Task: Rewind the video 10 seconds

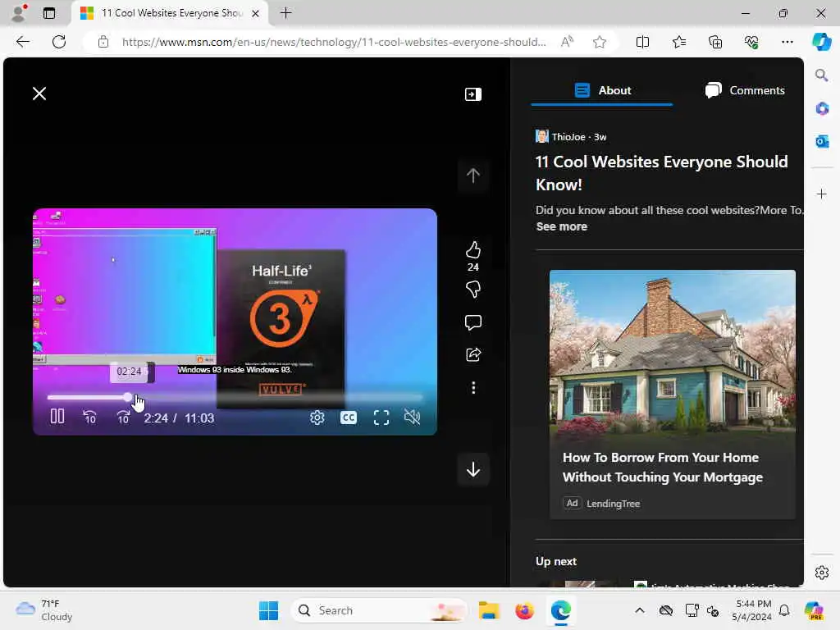Action: [90, 417]
